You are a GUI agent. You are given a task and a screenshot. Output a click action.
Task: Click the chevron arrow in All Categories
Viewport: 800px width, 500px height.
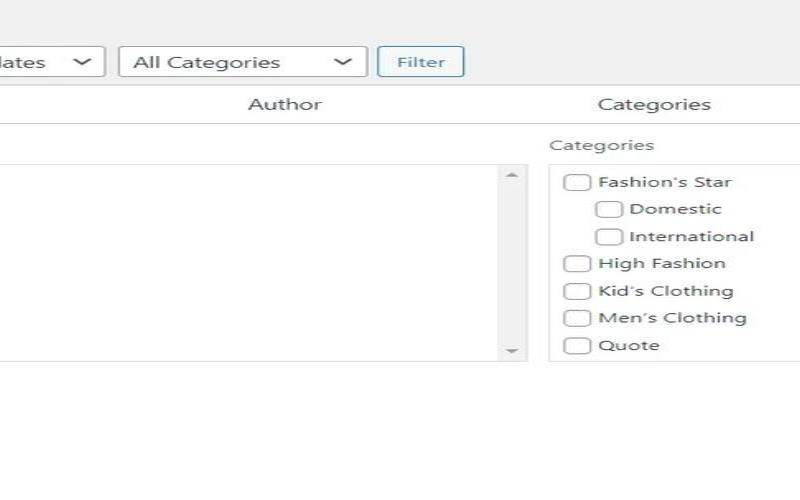343,62
